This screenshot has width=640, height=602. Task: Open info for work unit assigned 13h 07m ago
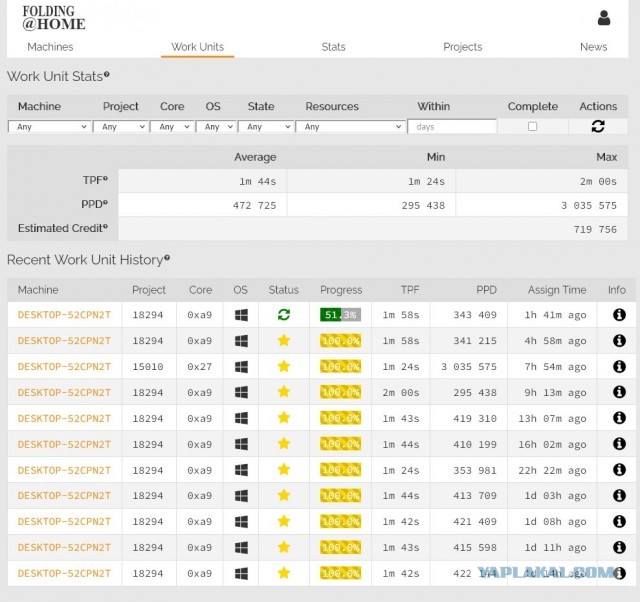[x=619, y=418]
